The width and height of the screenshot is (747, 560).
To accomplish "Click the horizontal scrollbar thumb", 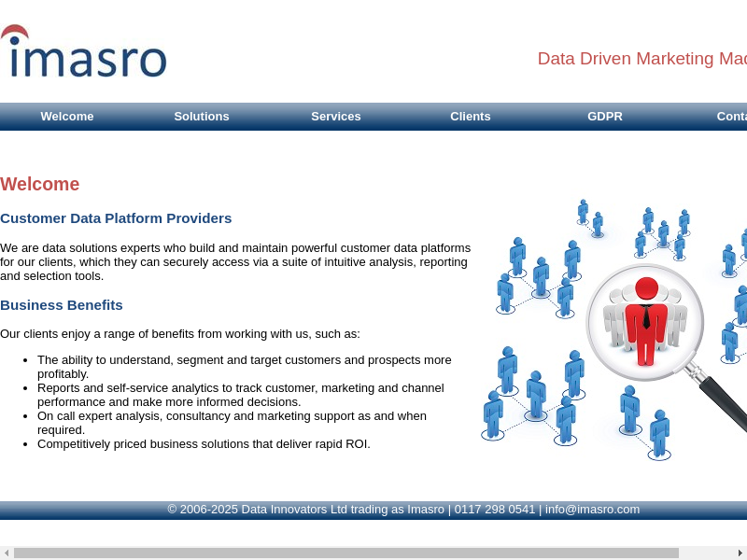I will pyautogui.click(x=345, y=553).
